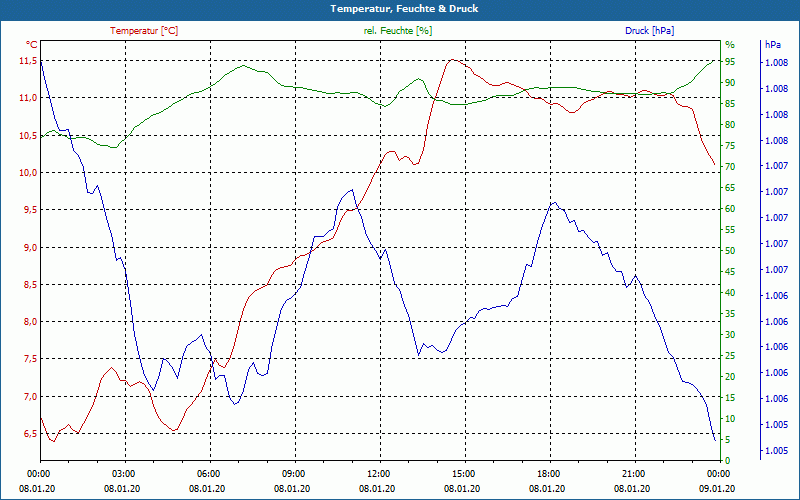Image resolution: width=800 pixels, height=500 pixels.
Task: Click the '12:00' time axis label
Action: click(x=378, y=474)
